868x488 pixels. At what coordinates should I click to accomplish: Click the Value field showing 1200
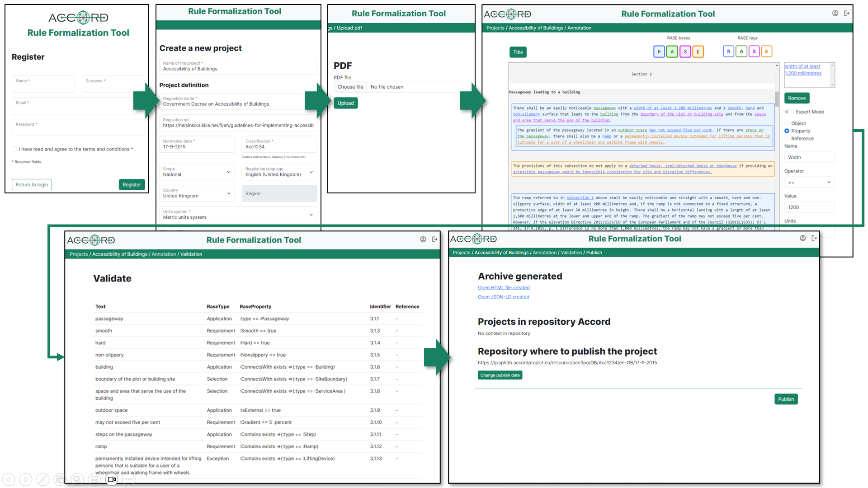coord(809,207)
